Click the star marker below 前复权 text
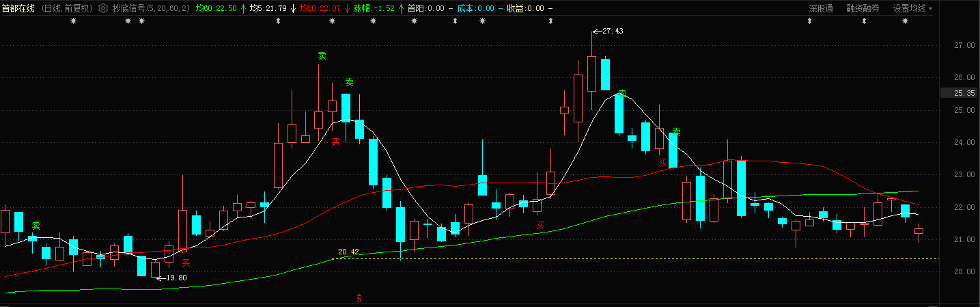The image size is (980, 307). pyautogui.click(x=73, y=21)
